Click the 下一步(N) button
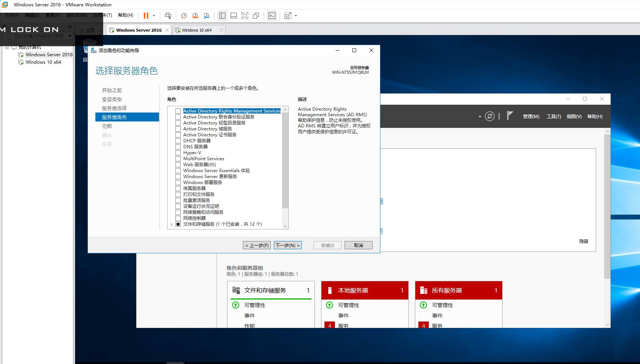 (x=287, y=245)
